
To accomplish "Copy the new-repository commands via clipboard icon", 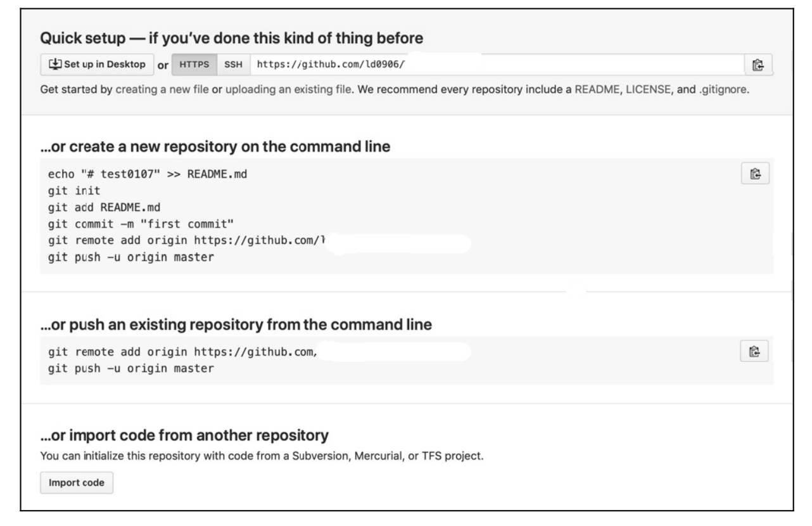I will pyautogui.click(x=755, y=173).
